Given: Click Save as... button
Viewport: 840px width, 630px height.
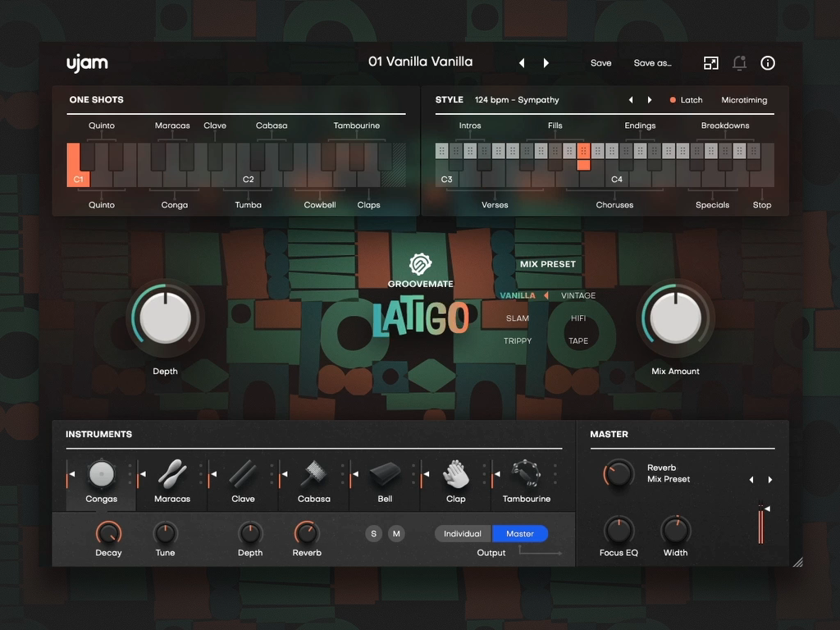Looking at the screenshot, I should (x=652, y=63).
